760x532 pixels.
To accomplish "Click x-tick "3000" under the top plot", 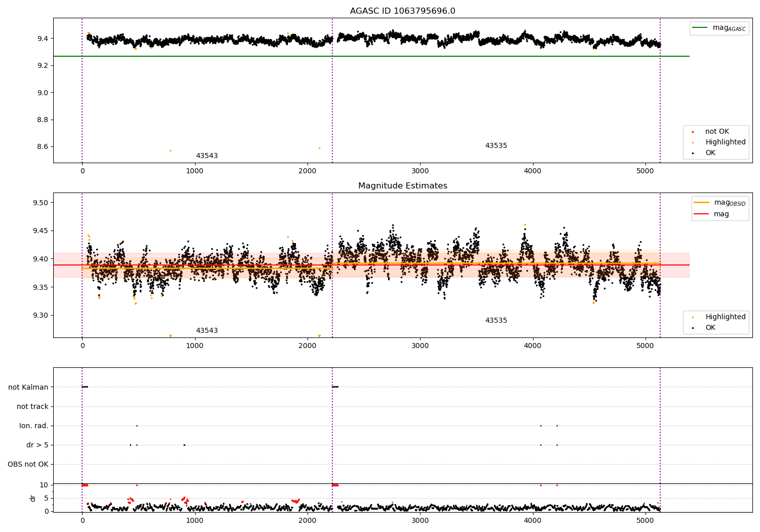I will (420, 171).
